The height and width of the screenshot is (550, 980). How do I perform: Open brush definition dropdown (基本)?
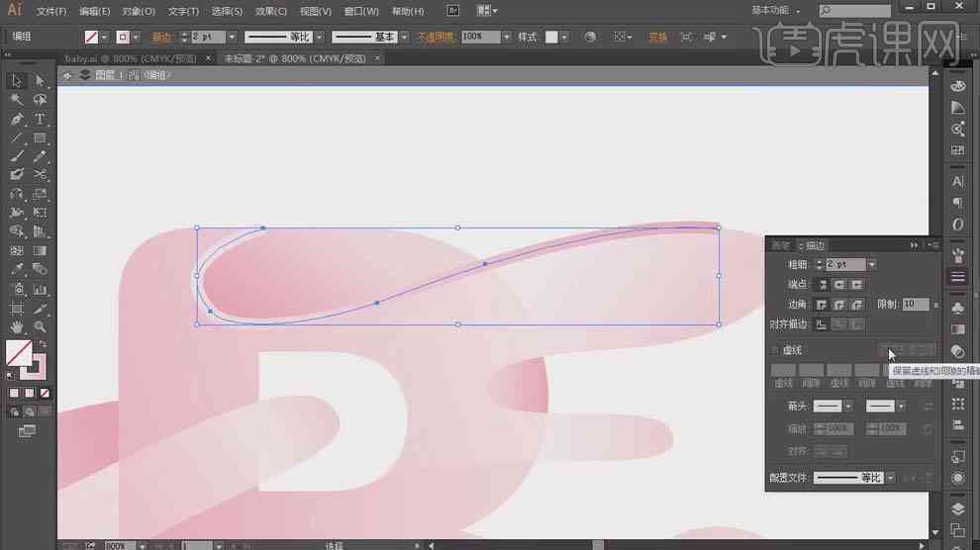pyautogui.click(x=405, y=37)
